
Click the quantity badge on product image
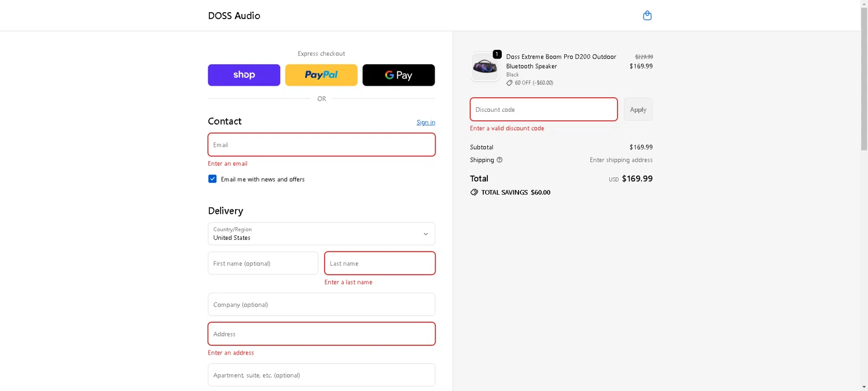click(497, 54)
